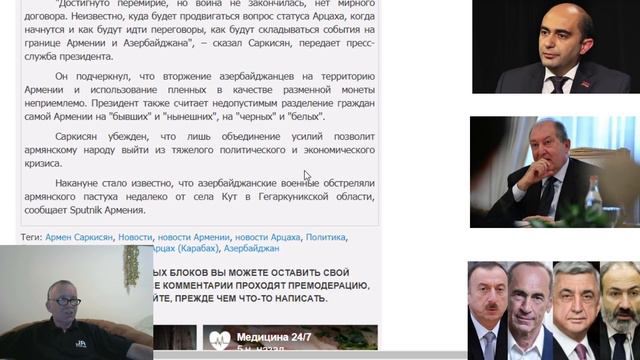640x360 pixels.
Task: Click the horizontal scrollbar at page bottom
Action: [309, 355]
